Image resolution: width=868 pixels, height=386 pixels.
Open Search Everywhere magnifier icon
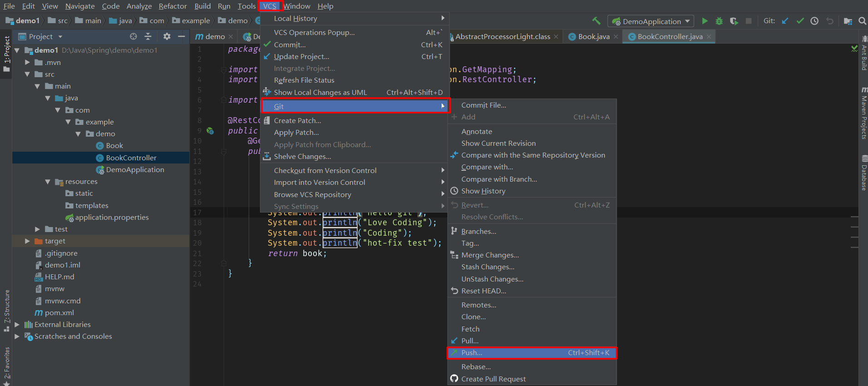[862, 21]
